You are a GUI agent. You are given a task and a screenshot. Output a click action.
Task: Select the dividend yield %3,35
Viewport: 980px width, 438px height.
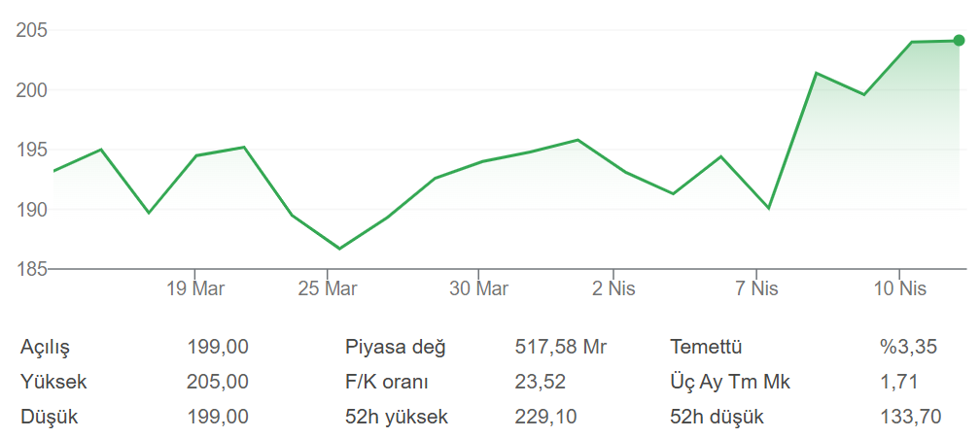[x=909, y=348]
